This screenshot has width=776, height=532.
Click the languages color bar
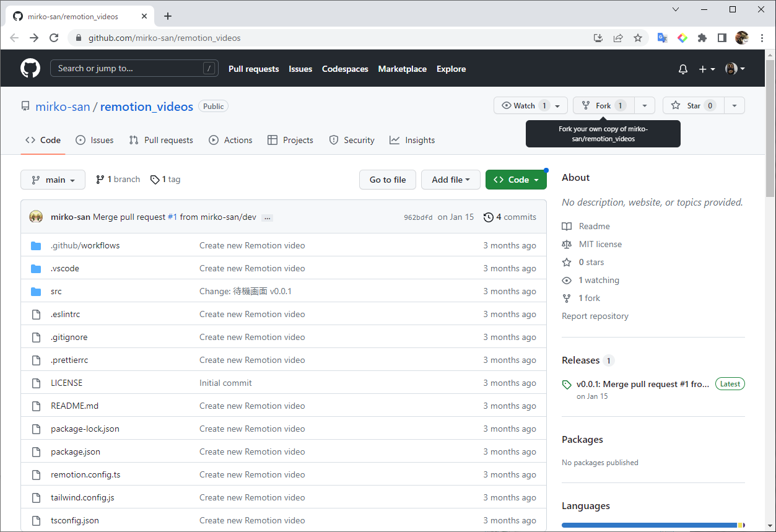tap(650, 525)
